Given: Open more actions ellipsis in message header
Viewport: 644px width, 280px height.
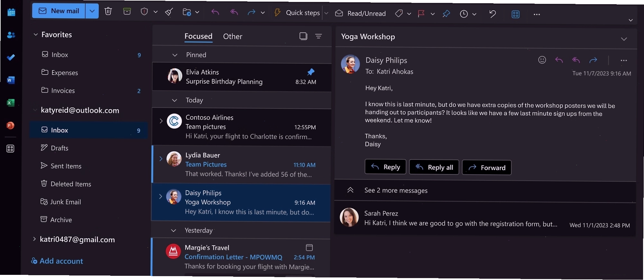Looking at the screenshot, I should (624, 60).
